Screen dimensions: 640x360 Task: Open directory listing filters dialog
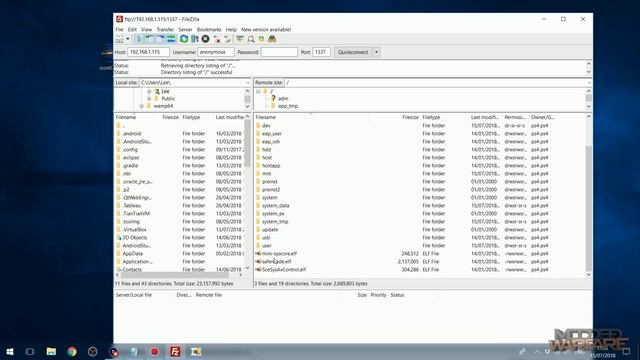[240, 39]
